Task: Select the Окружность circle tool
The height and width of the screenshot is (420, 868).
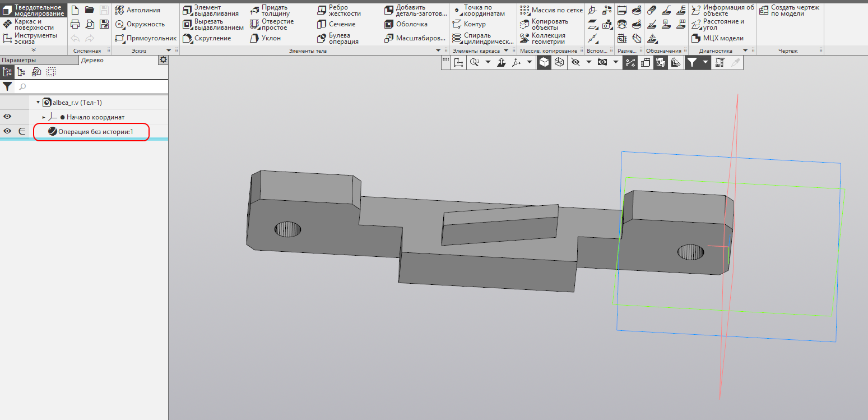Action: 140,24
